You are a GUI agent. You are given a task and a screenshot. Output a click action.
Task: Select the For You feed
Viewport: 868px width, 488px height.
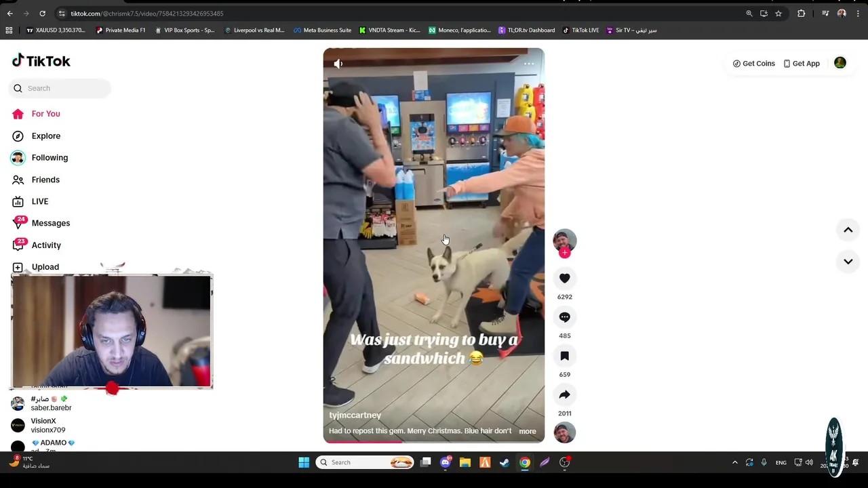(x=37, y=114)
